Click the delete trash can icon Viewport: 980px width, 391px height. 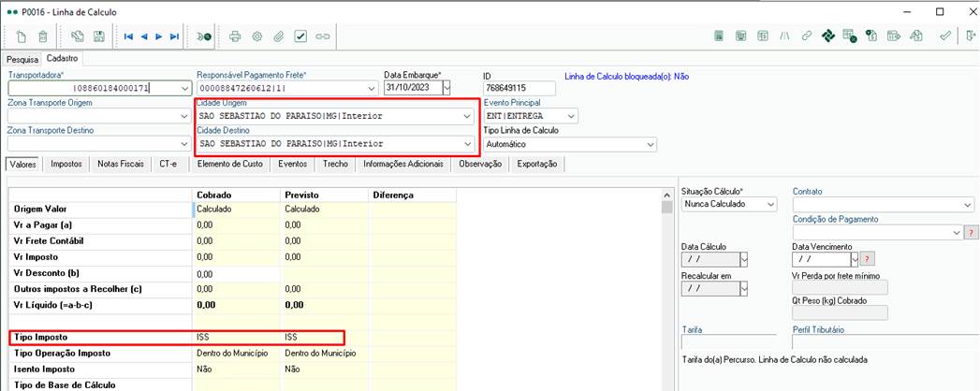coord(42,36)
